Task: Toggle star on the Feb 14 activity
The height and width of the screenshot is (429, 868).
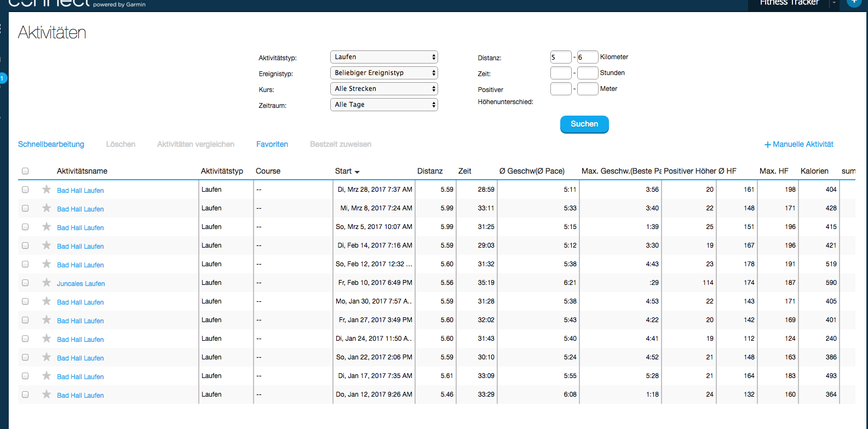Action: (x=47, y=245)
